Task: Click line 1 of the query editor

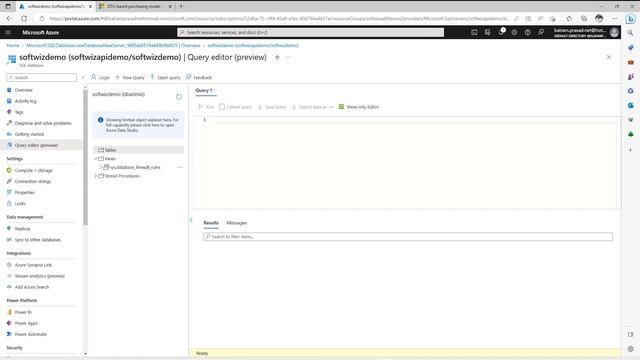Action: point(416,120)
